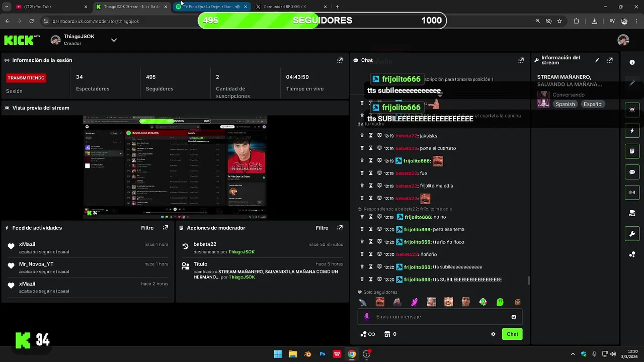The width and height of the screenshot is (644, 362).
Task: Delete the 'ñoñoño' chat message
Action: click(362, 254)
